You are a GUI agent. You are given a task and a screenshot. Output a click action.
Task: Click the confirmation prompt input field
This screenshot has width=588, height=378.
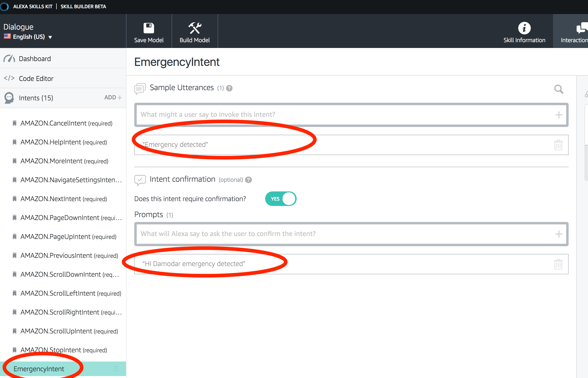pyautogui.click(x=351, y=234)
